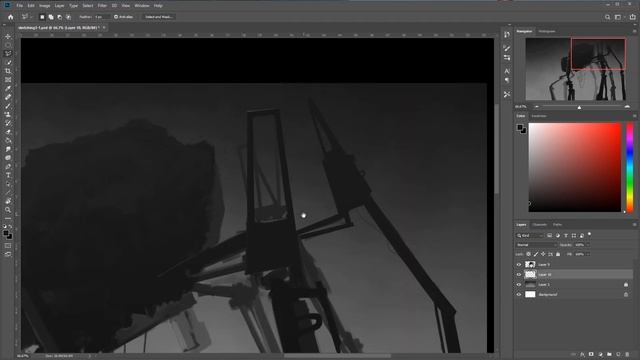
Task: Click Add to selection mode button
Action: click(51, 17)
